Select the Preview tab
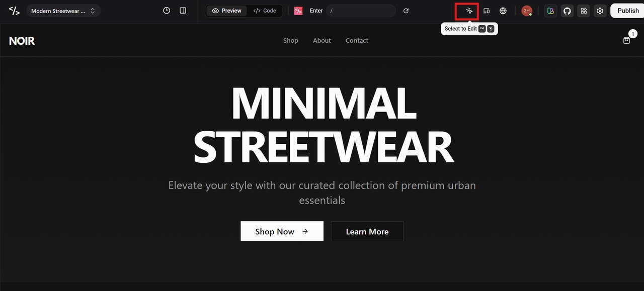The image size is (644, 291). [x=227, y=11]
